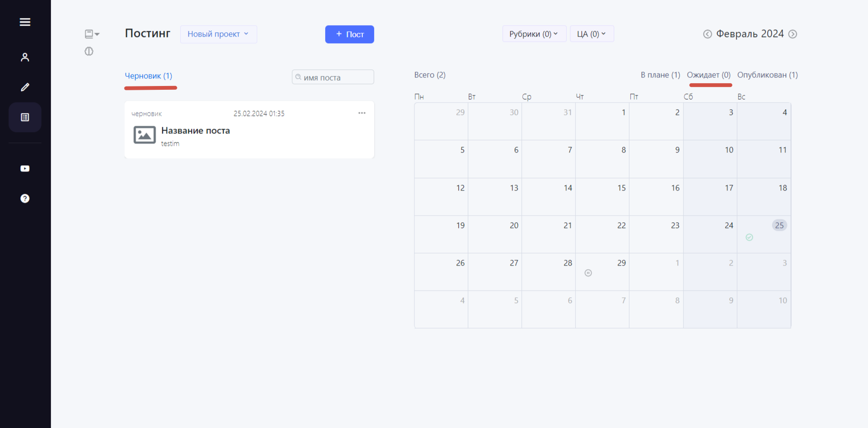The width and height of the screenshot is (868, 428).
Task: Click the Постинг page heading
Action: click(x=147, y=33)
